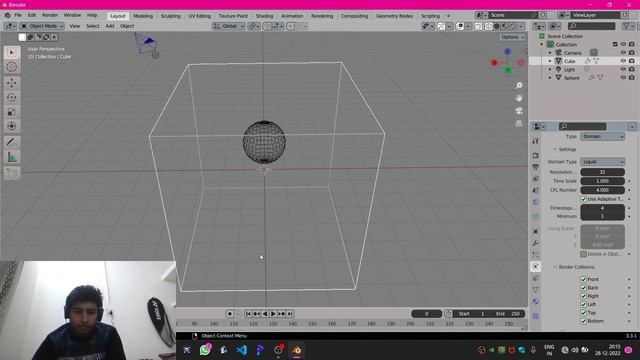Image resolution: width=640 pixels, height=360 pixels.
Task: Expand the Cube item in outliner
Action: click(550, 61)
